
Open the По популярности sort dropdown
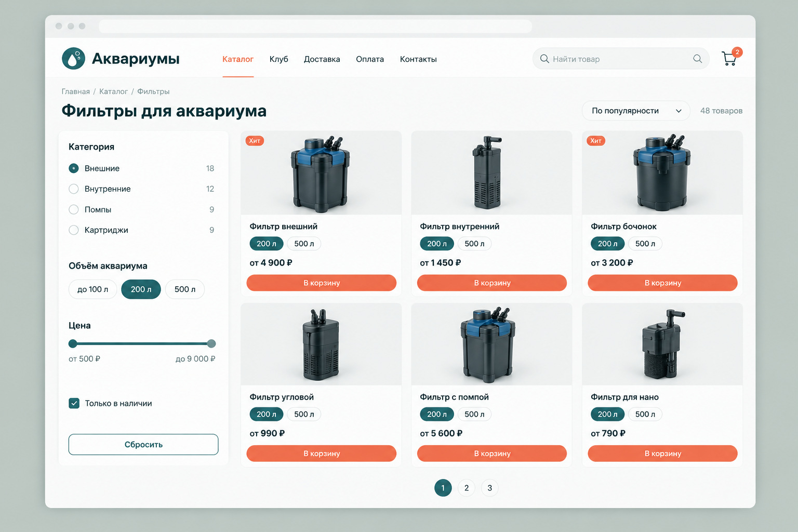(636, 111)
